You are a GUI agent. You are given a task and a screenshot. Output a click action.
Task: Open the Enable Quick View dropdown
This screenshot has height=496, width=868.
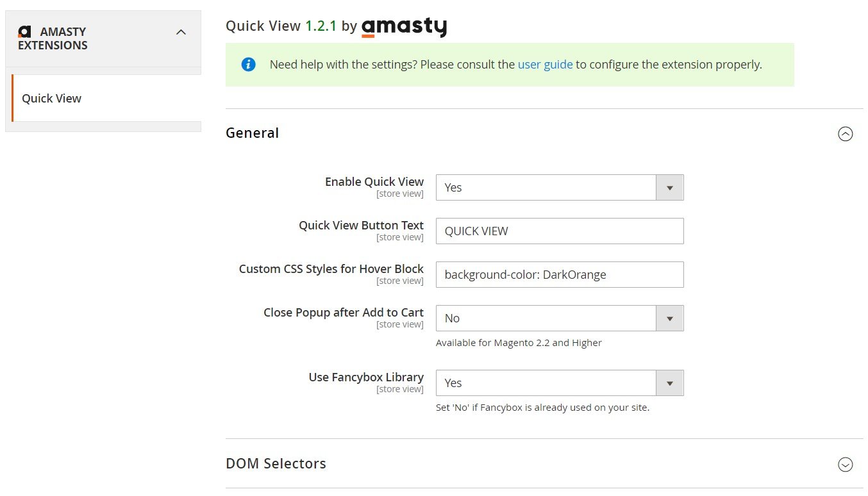(x=560, y=188)
